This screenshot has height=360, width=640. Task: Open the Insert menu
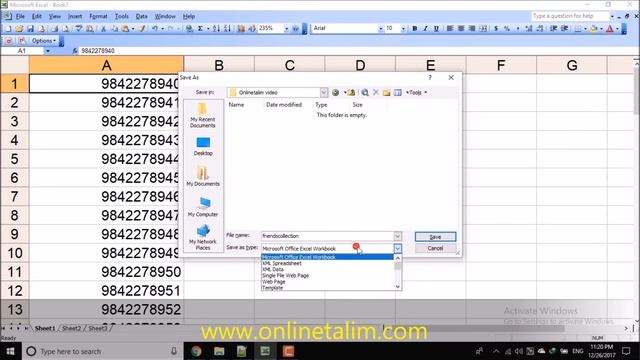75,16
